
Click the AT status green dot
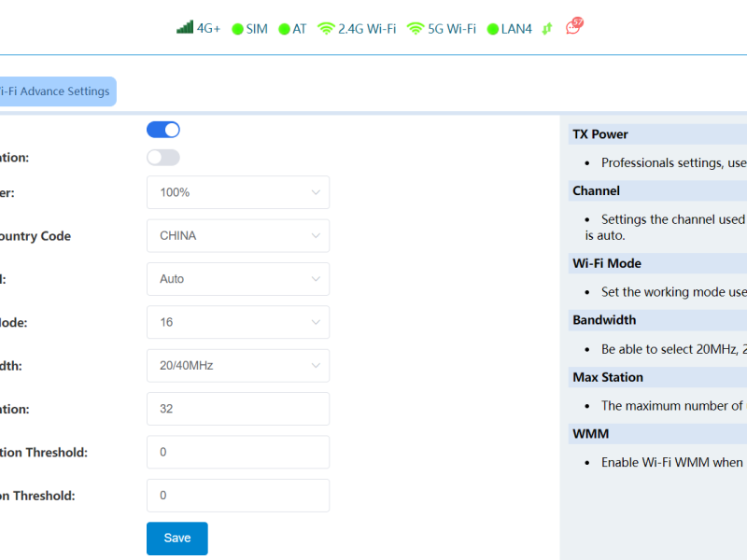[284, 29]
